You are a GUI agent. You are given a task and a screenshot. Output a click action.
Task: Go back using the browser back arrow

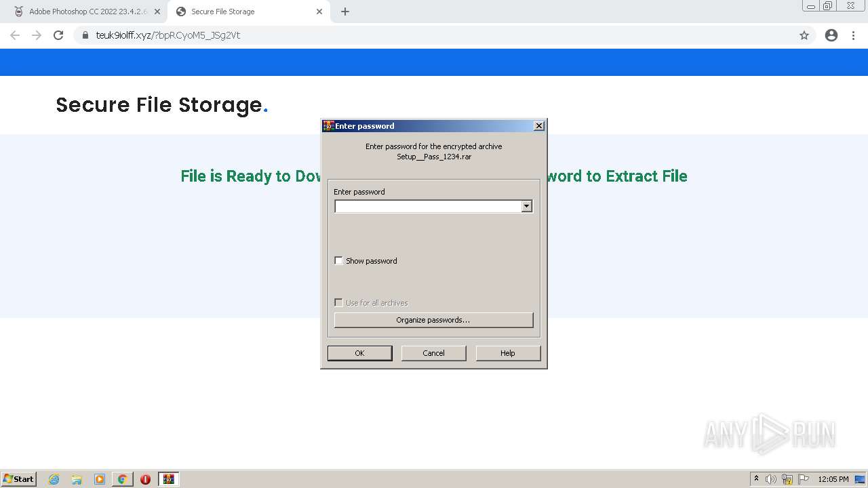15,35
